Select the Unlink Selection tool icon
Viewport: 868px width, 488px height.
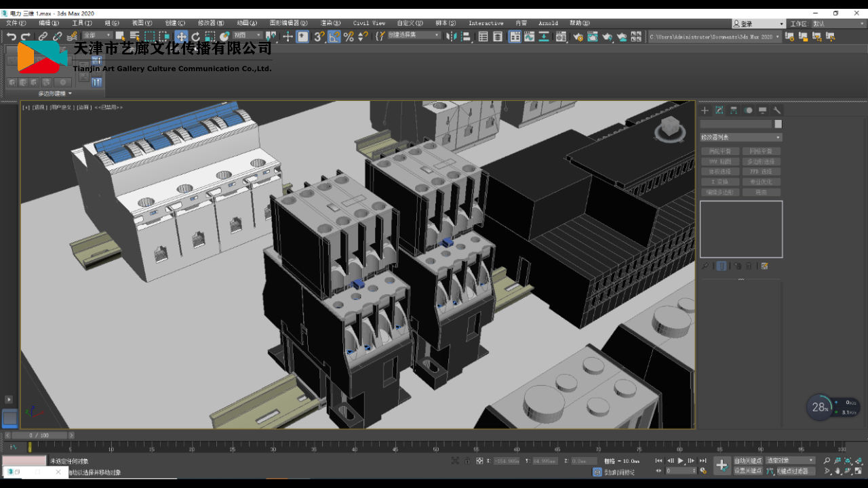(57, 37)
